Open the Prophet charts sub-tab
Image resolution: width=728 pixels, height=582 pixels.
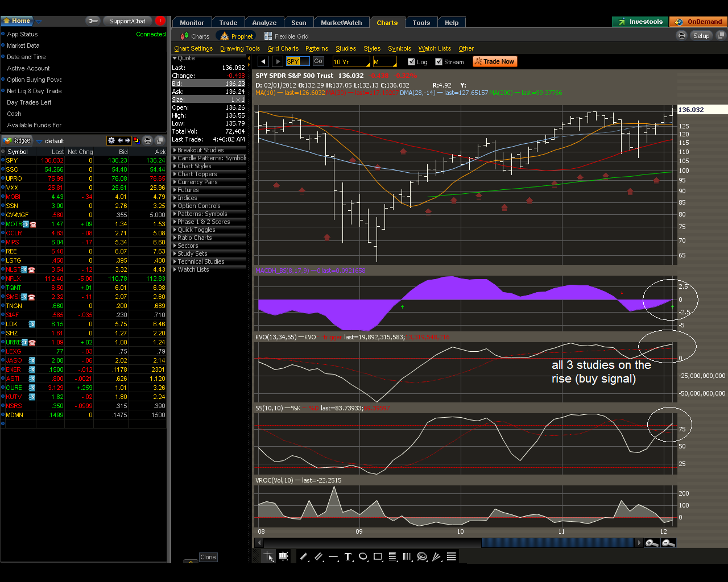pos(237,36)
